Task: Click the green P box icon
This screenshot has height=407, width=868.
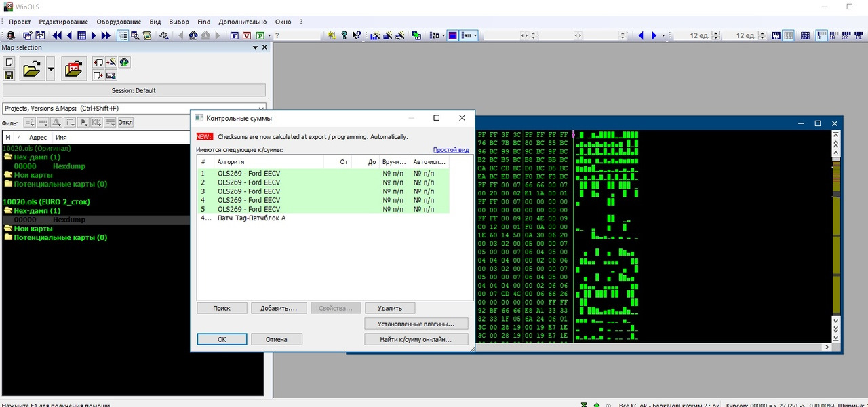Action: coord(260,35)
